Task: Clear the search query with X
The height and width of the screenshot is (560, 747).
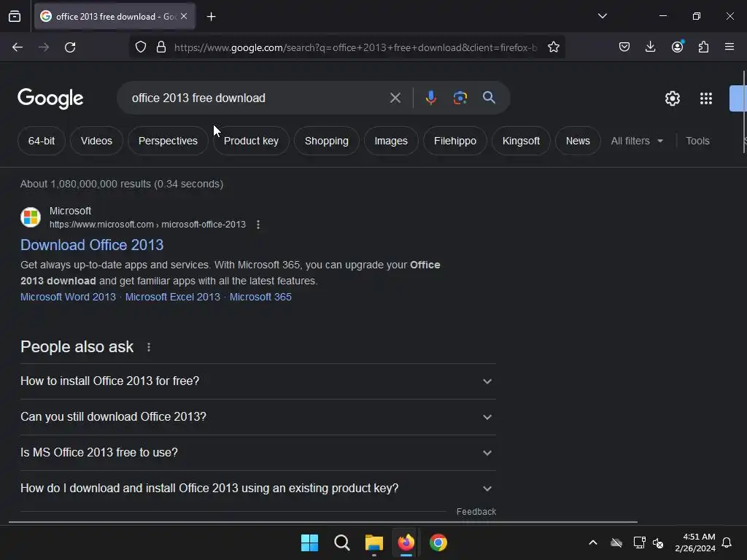Action: coord(395,98)
